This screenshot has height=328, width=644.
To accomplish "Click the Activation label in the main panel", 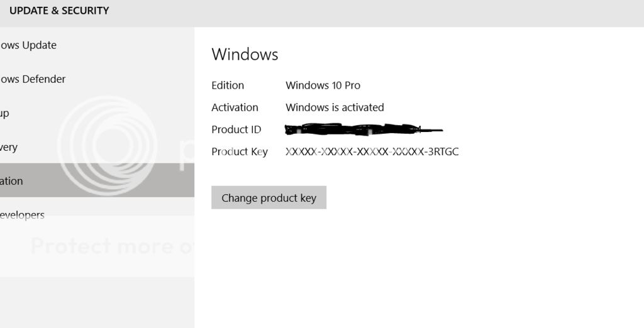I will point(235,107).
